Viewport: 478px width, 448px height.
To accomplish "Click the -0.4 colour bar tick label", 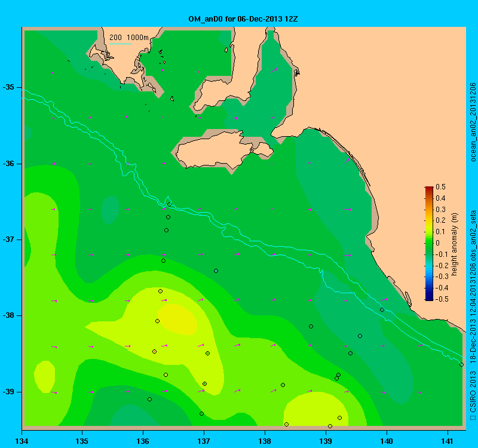I will (x=441, y=288).
